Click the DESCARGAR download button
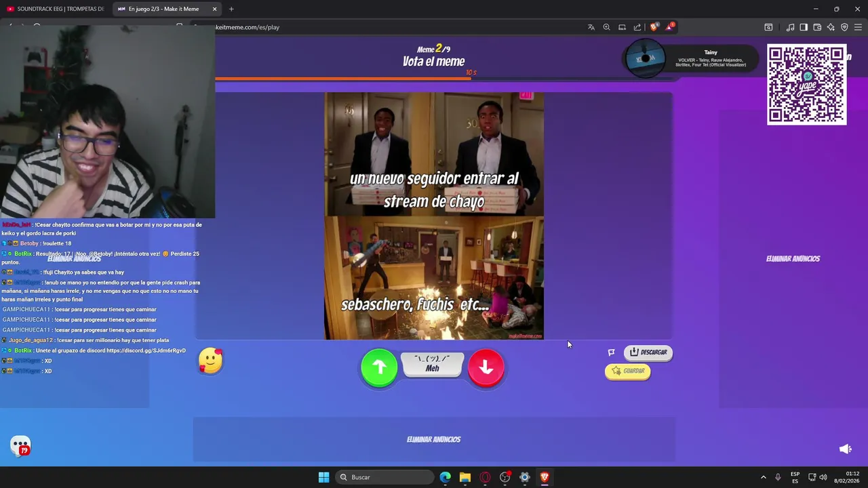The width and height of the screenshot is (868, 488). (648, 352)
